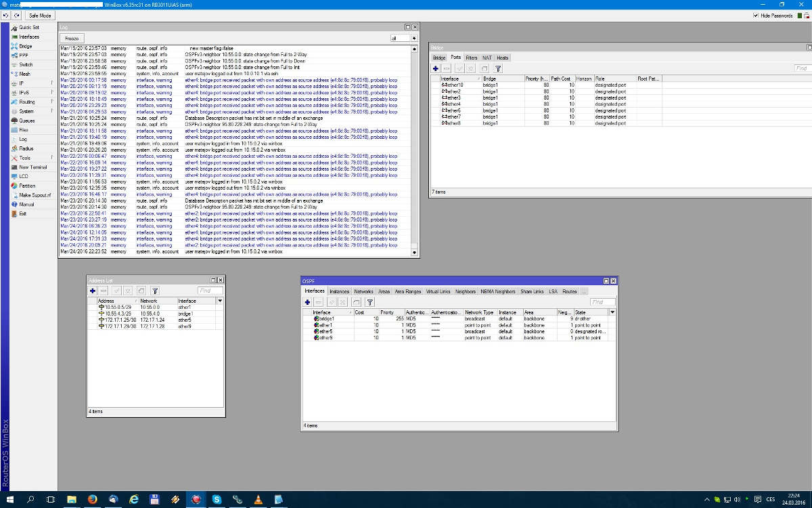Open Firefox from the Windows taskbar

[x=93, y=499]
